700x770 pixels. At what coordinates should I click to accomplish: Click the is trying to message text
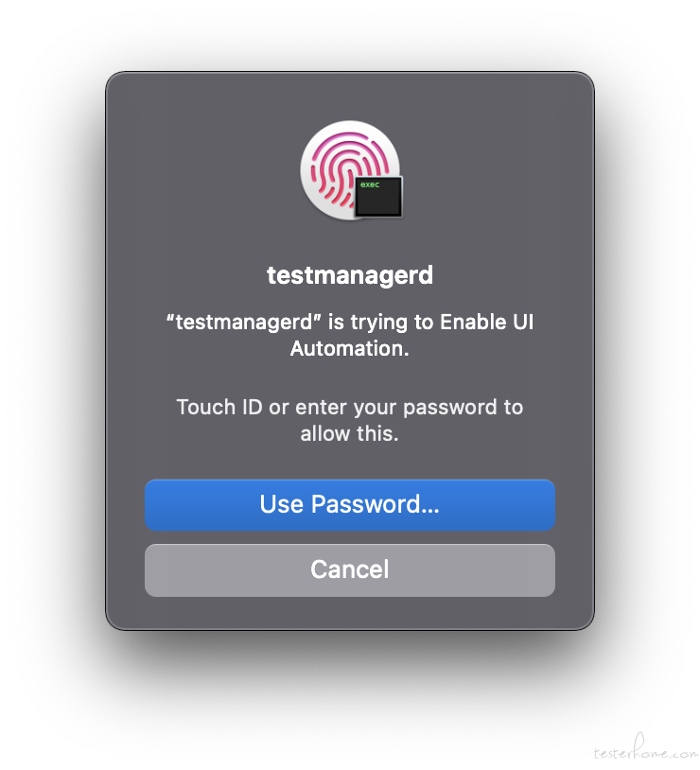coord(380,324)
